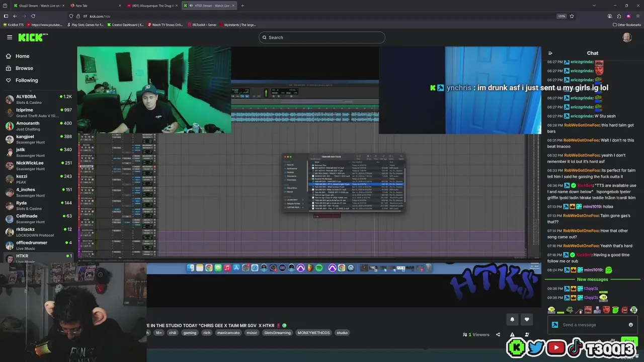Open the user list icon beside report
The height and width of the screenshot is (362, 644).
527,334
